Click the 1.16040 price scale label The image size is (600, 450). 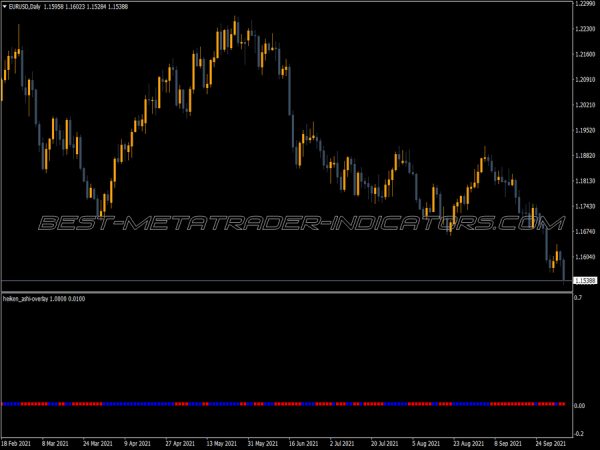click(x=585, y=257)
